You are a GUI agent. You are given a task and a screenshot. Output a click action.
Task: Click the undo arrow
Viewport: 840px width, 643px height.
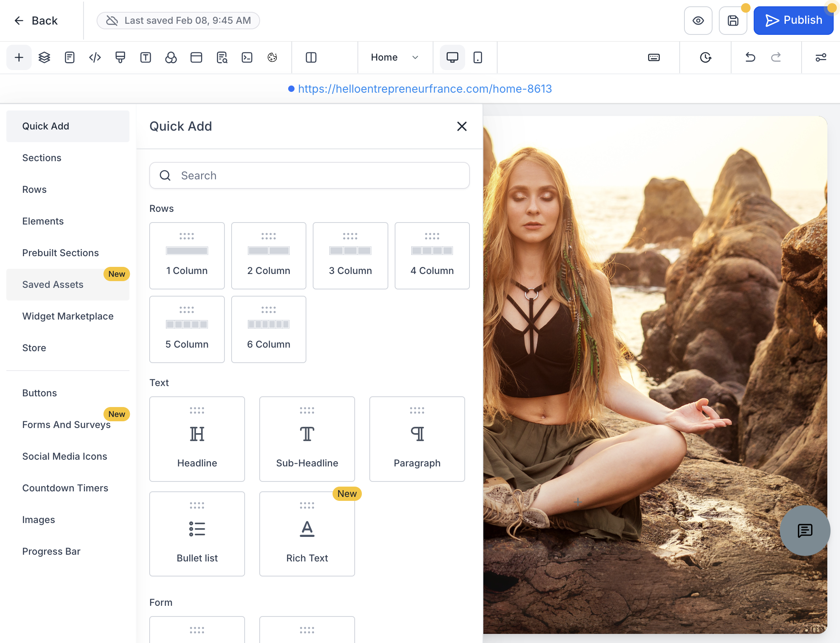[x=750, y=57]
